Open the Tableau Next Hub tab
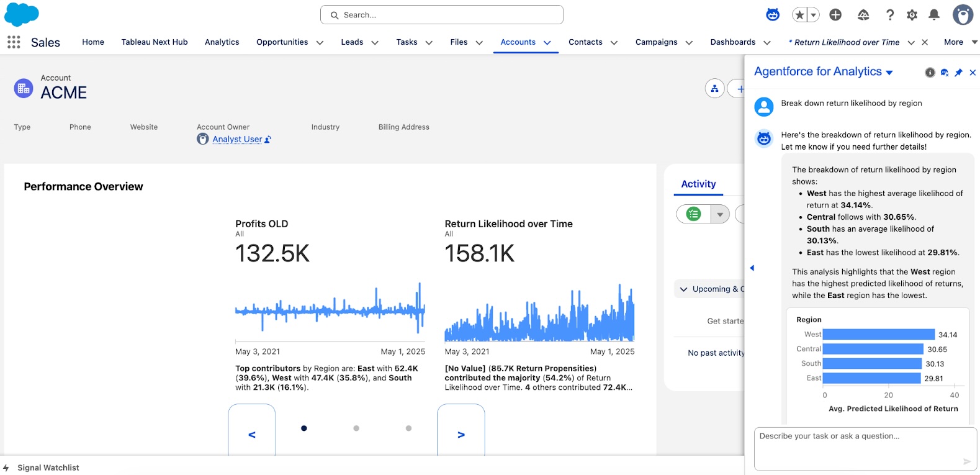Viewport: 980px width, 475px height. click(155, 42)
